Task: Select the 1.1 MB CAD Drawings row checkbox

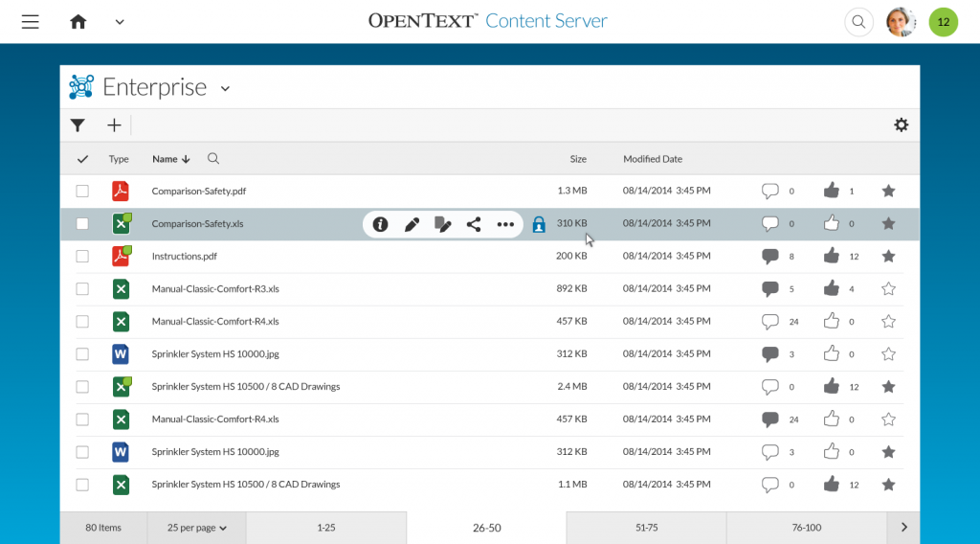Action: pos(82,485)
